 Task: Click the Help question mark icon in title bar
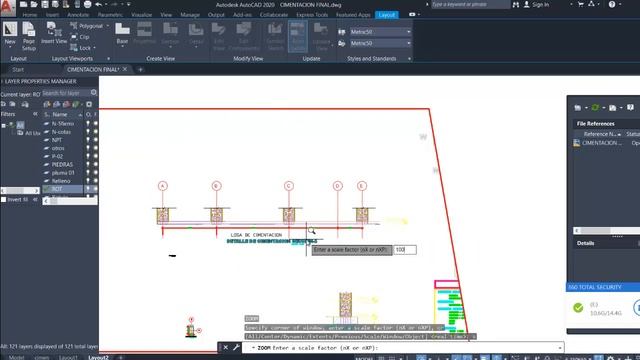[x=612, y=4]
